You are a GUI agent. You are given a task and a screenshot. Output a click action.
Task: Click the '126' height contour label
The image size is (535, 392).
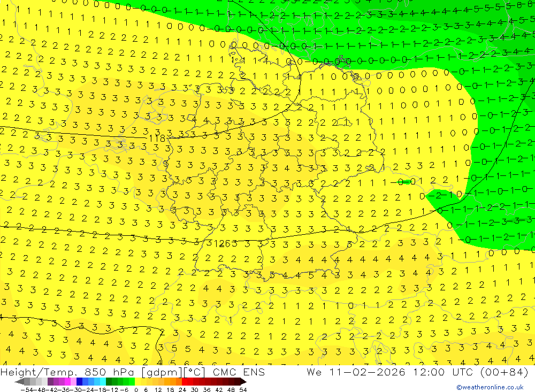[x=223, y=243]
